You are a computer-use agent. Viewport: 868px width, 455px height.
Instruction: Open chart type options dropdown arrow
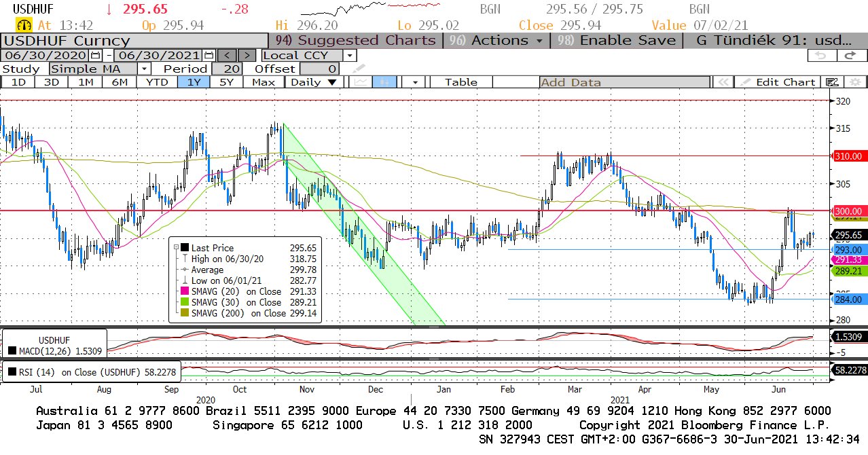click(414, 82)
